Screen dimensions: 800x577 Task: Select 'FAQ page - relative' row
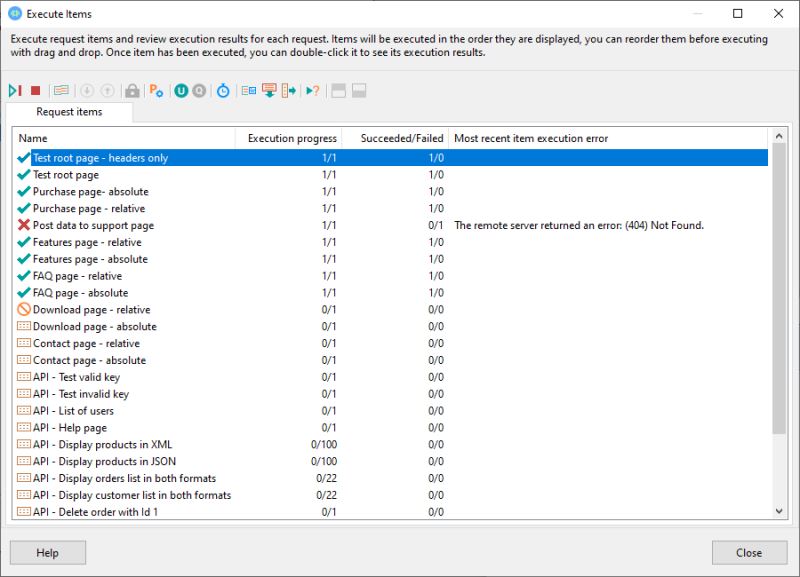point(391,275)
